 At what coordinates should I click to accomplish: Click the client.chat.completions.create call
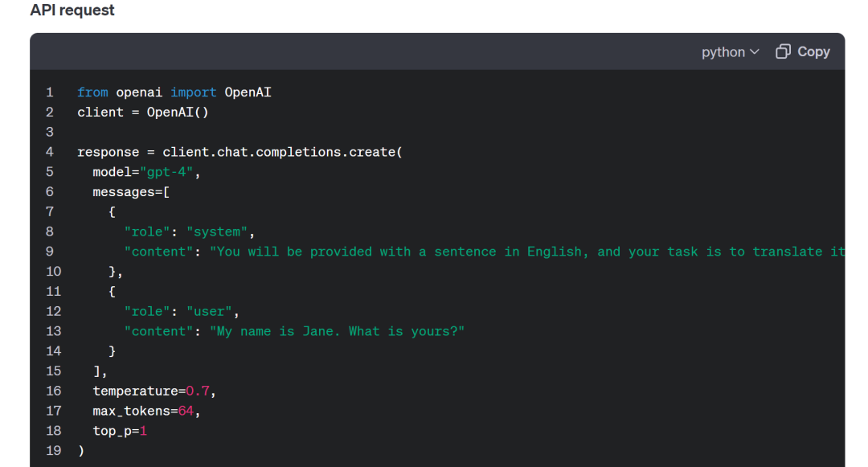(x=281, y=152)
